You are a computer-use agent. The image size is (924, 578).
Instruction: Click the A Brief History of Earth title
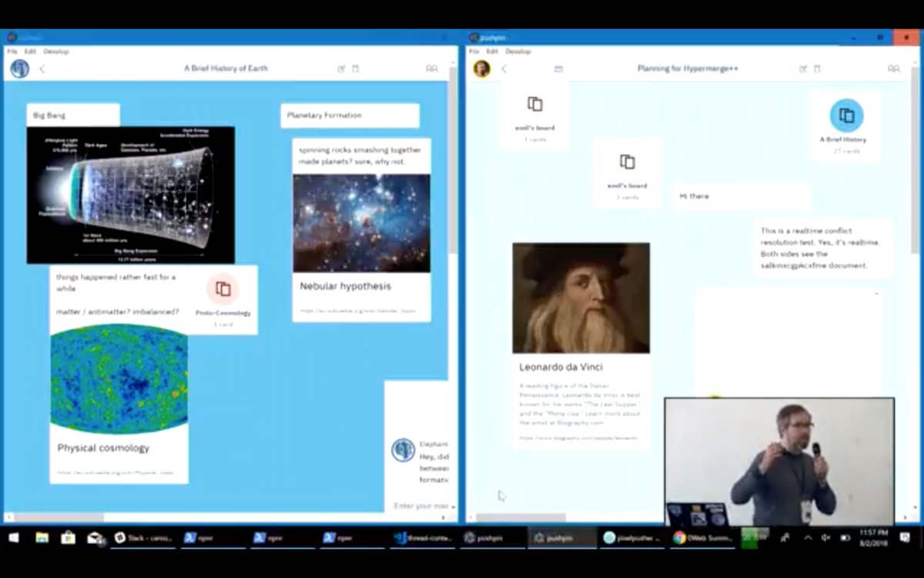tap(226, 69)
